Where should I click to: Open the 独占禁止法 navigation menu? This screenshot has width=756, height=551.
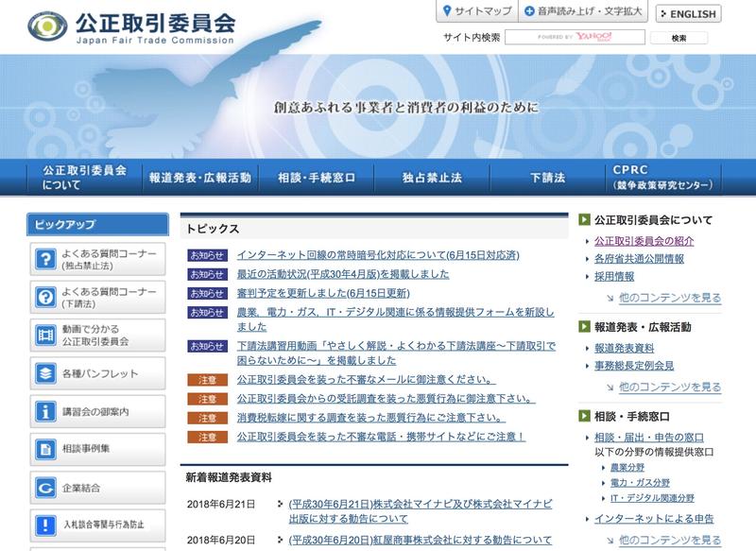click(x=432, y=178)
